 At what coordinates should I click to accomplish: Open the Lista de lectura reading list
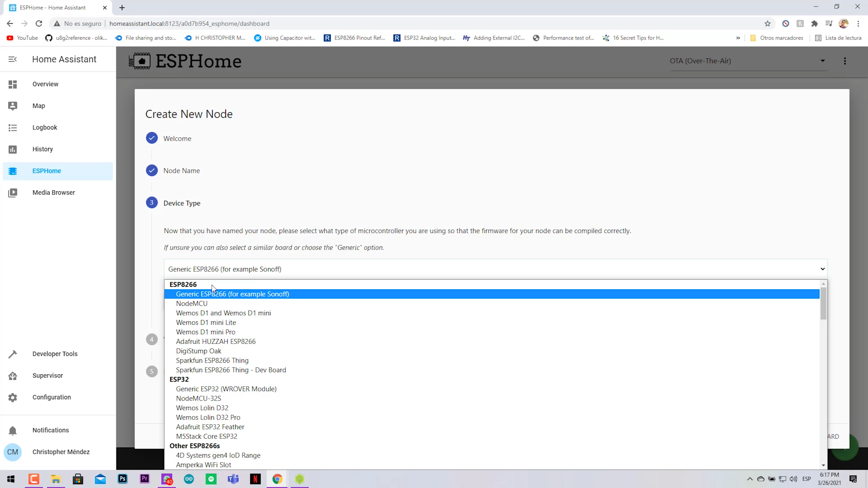pos(838,38)
